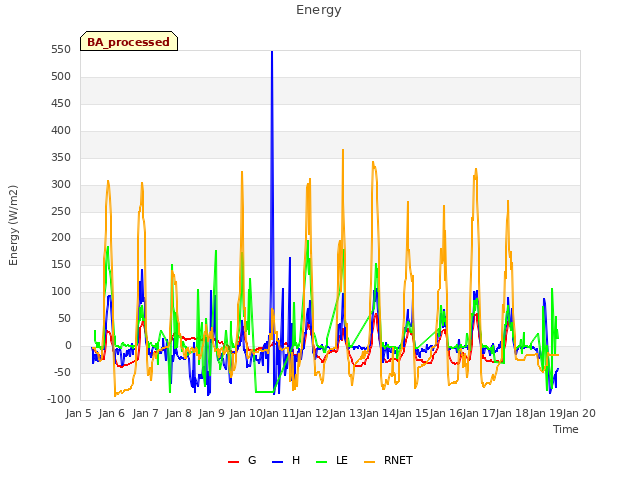Click the orange RNET legend swatch
Screen dimensions: 640x480
pyautogui.click(x=369, y=462)
